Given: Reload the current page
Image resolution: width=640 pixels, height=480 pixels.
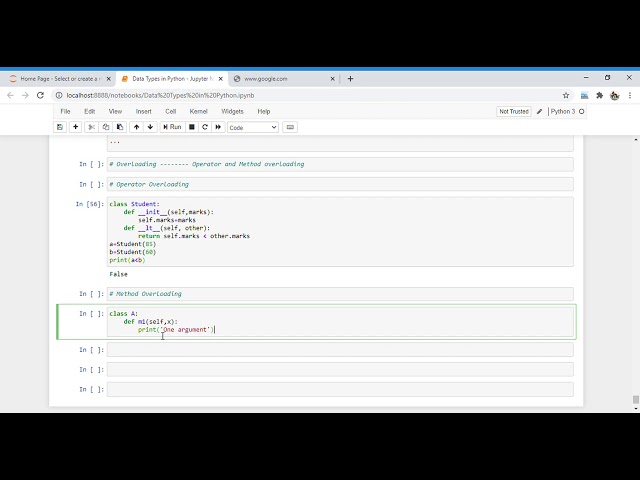Looking at the screenshot, I should pos(40,95).
